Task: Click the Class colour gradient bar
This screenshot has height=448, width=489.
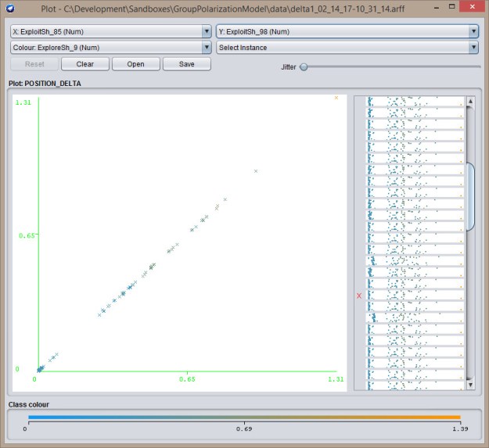Action: pyautogui.click(x=243, y=418)
